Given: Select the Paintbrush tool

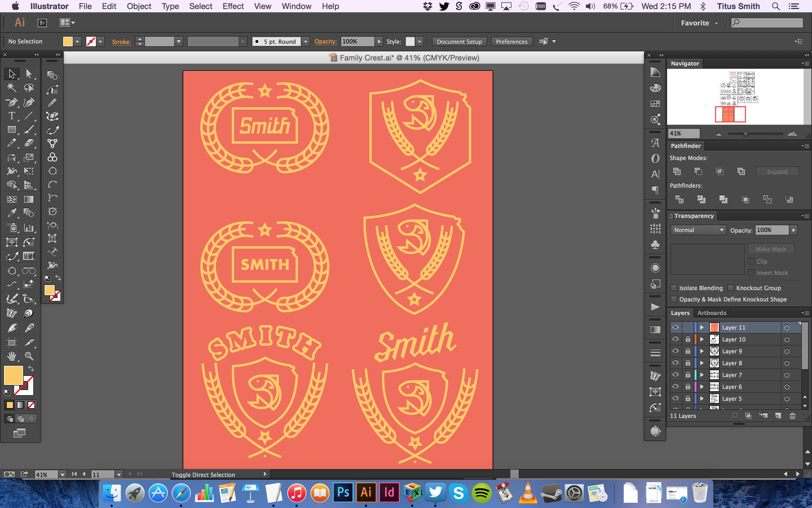Looking at the screenshot, I should pyautogui.click(x=29, y=129).
